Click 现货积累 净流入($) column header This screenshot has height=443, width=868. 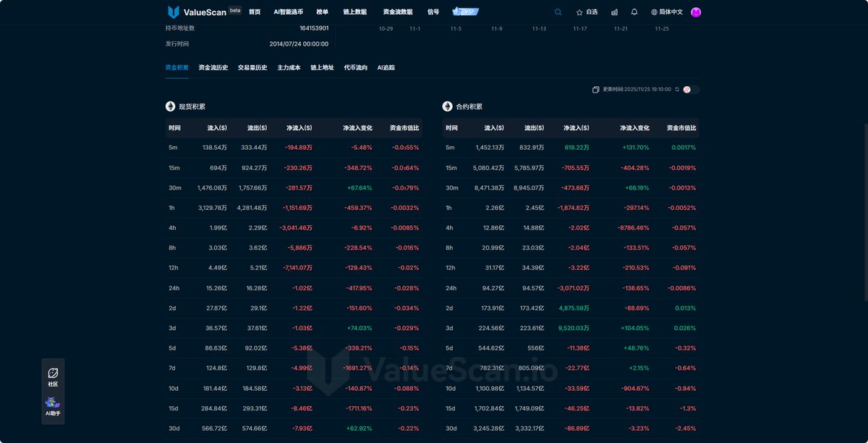point(299,128)
